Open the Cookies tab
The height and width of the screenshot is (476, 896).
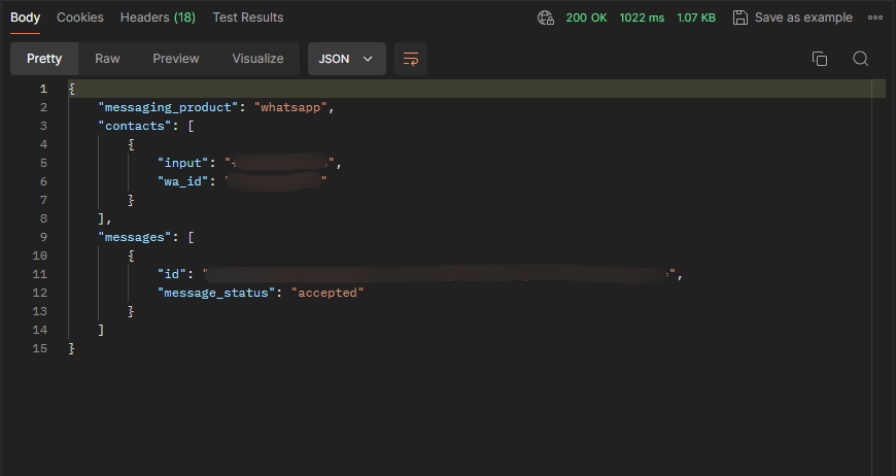point(80,18)
